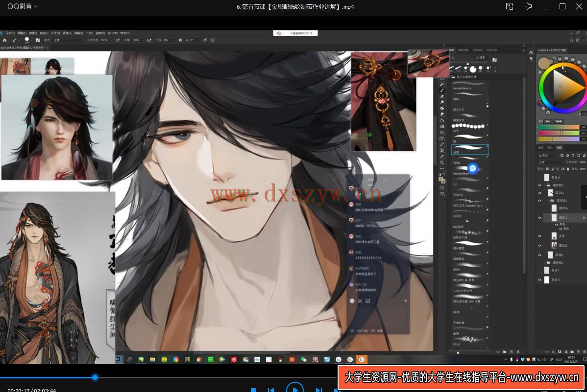Viewport: 587px width, 392px height.
Task: Open the three-dots edit toolbar icon
Action: click(x=442, y=169)
